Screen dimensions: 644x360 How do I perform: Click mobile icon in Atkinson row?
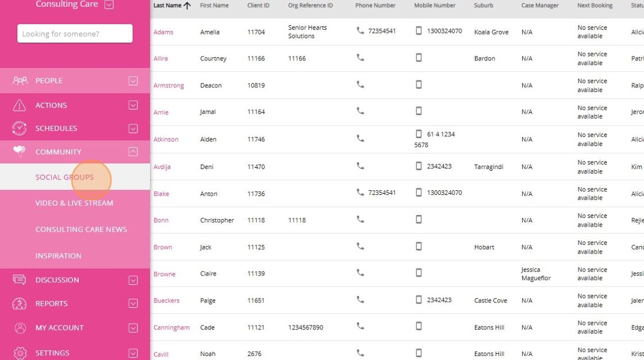[419, 133]
